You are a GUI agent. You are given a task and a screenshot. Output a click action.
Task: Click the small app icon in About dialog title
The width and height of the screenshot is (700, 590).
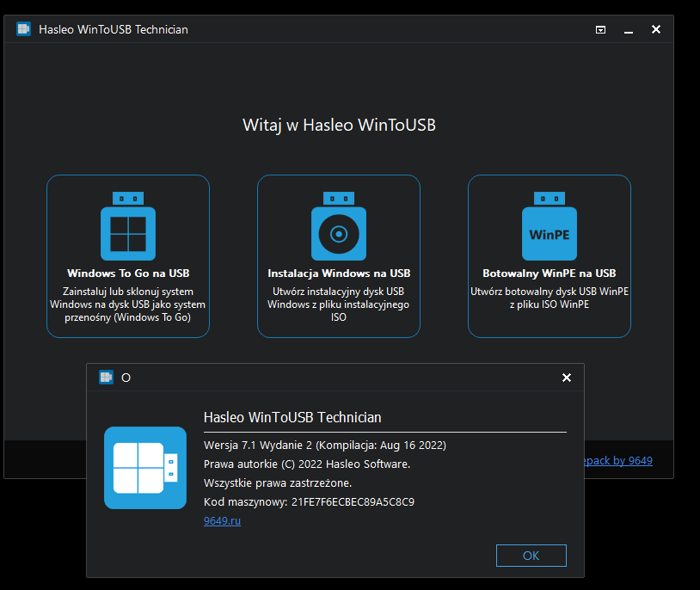coord(106,378)
